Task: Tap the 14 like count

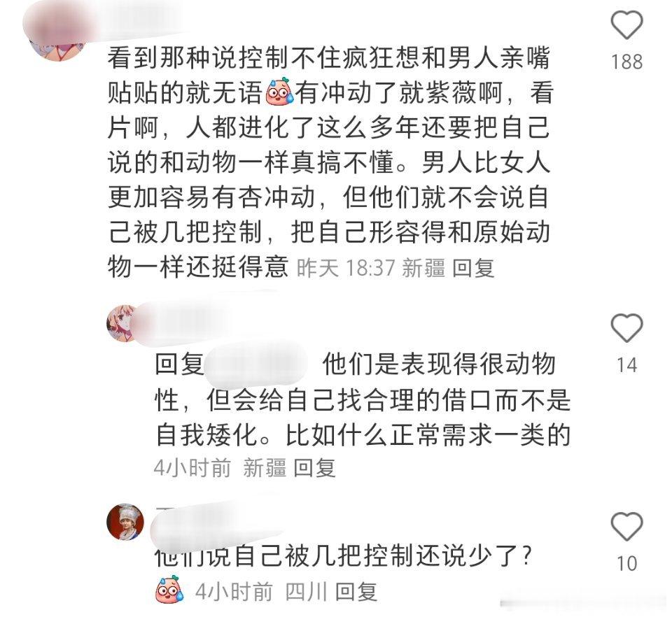Action: tap(626, 365)
